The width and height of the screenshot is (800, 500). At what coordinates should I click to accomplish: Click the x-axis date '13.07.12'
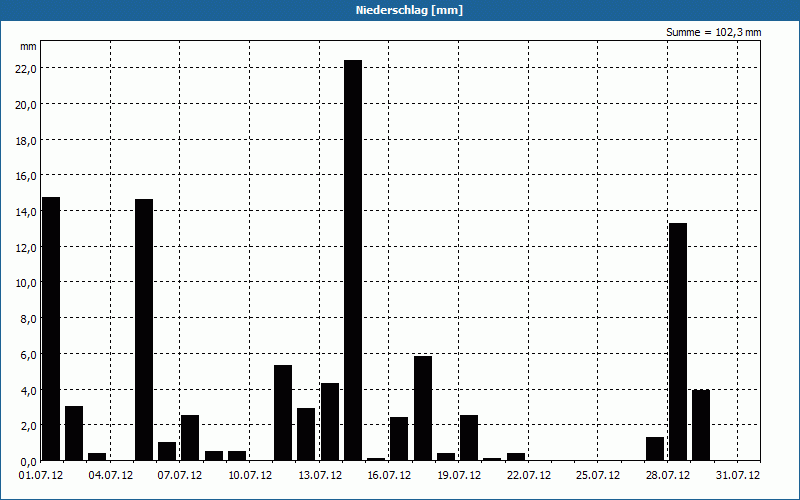319,476
